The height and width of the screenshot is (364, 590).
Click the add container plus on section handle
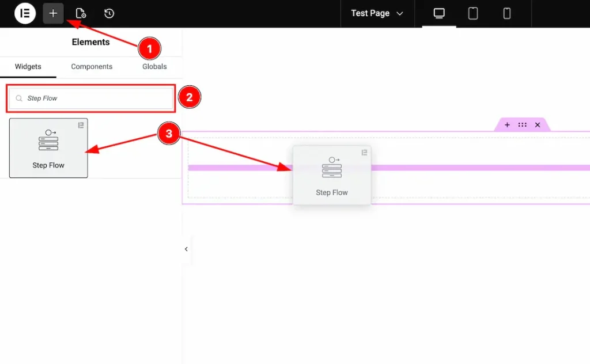click(506, 124)
